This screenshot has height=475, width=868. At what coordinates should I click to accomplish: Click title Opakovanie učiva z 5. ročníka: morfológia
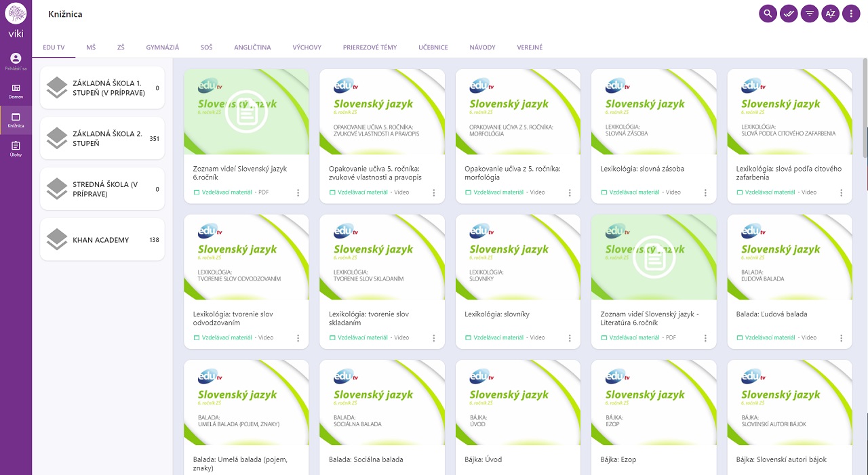click(x=513, y=173)
